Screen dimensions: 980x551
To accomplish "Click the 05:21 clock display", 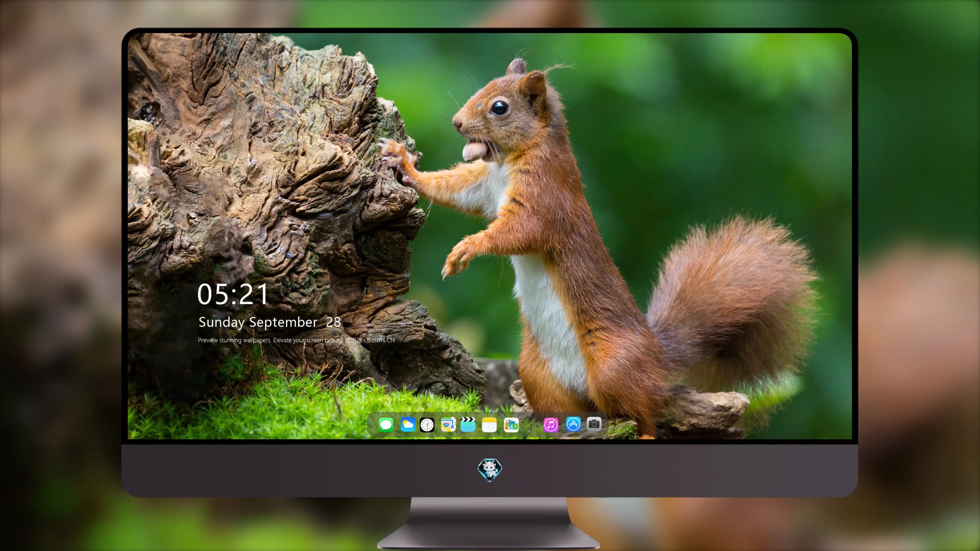I will 233,294.
